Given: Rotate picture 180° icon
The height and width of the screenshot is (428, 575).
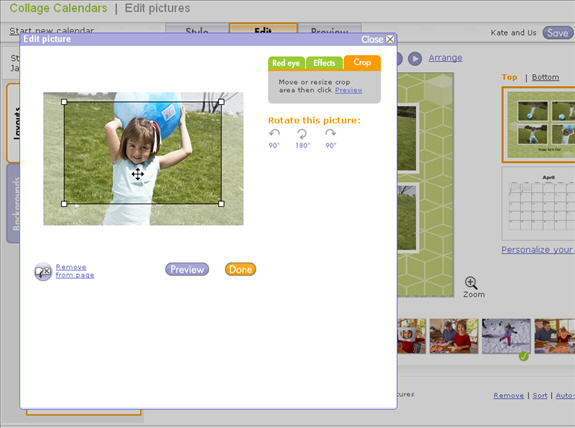Looking at the screenshot, I should tap(302, 133).
